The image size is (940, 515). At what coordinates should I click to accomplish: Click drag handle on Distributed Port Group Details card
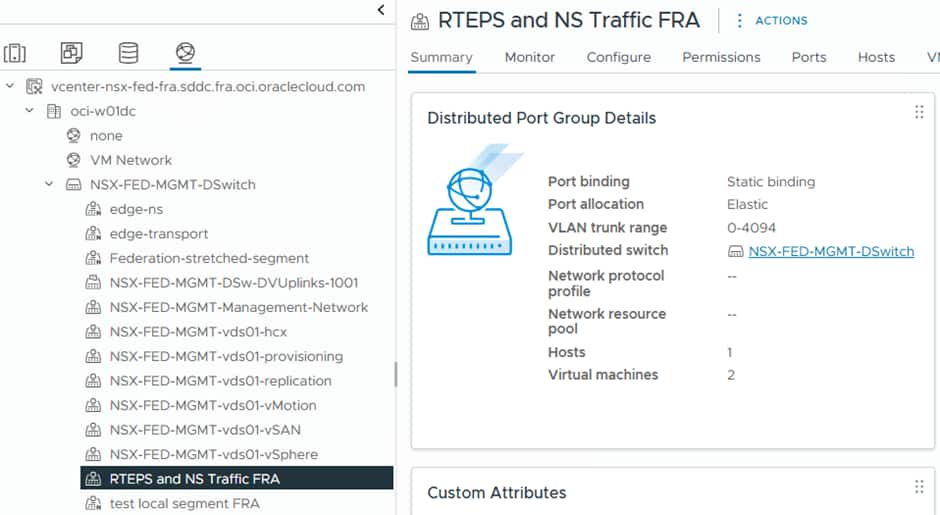pos(919,112)
